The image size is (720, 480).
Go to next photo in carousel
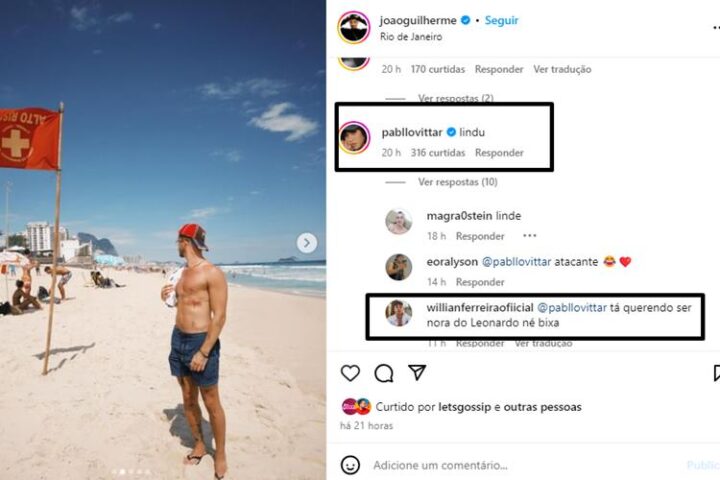coord(307,243)
